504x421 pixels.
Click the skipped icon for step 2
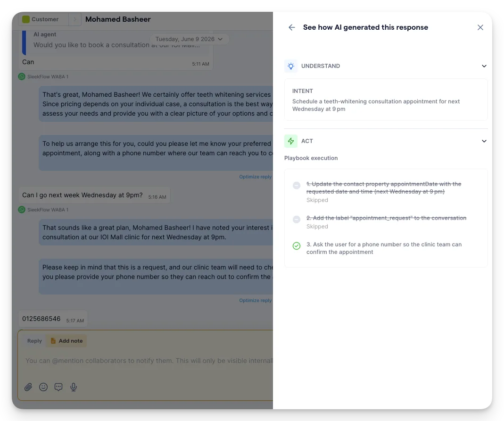pos(297,219)
